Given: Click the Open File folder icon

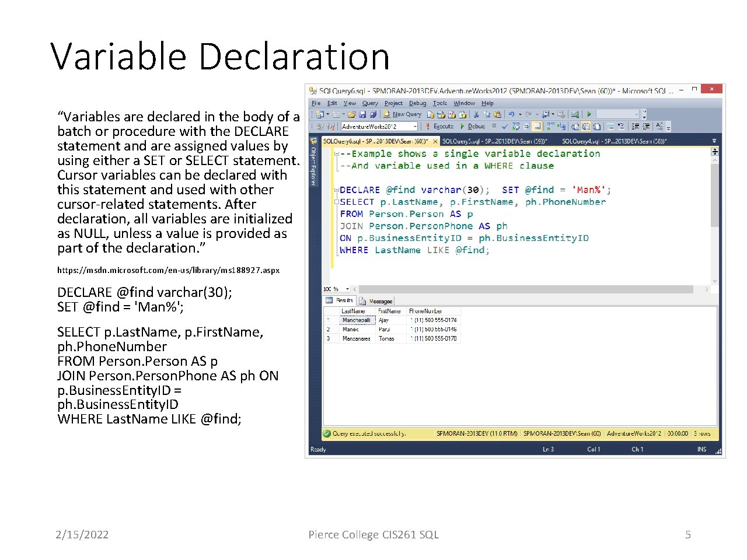Looking at the screenshot, I should tap(351, 114).
